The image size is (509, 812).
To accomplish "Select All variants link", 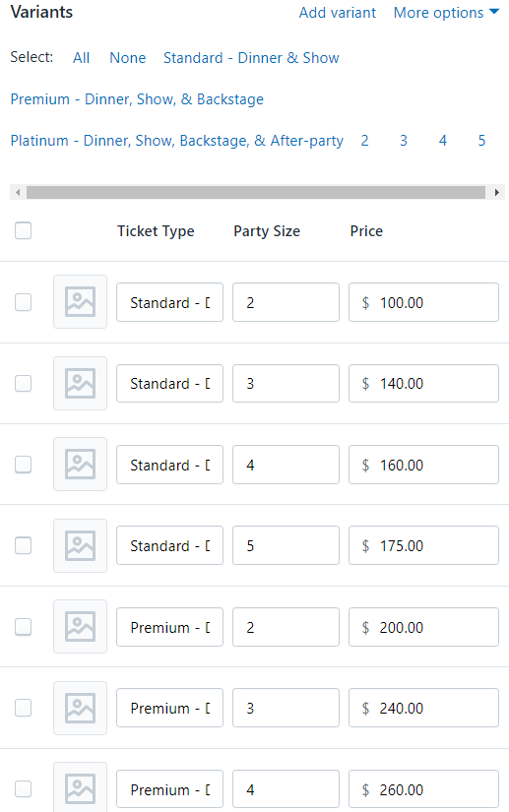I will [x=82, y=57].
